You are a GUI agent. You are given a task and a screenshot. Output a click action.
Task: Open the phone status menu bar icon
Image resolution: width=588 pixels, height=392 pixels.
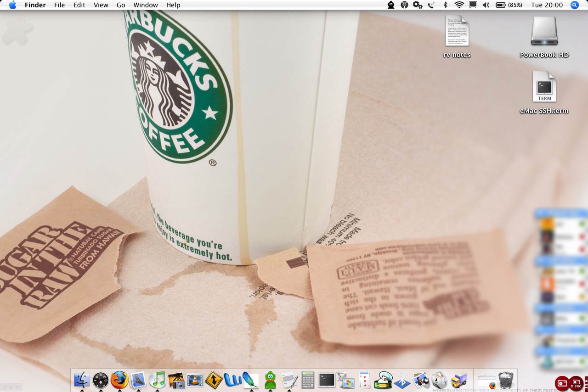click(x=431, y=5)
